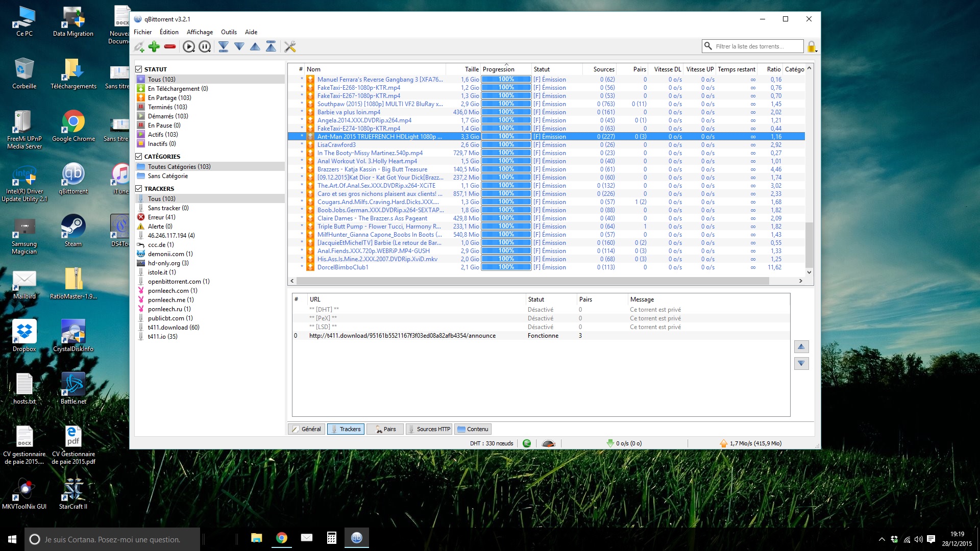The height and width of the screenshot is (551, 980).
Task: Click the pause torrents icon
Action: click(x=205, y=47)
